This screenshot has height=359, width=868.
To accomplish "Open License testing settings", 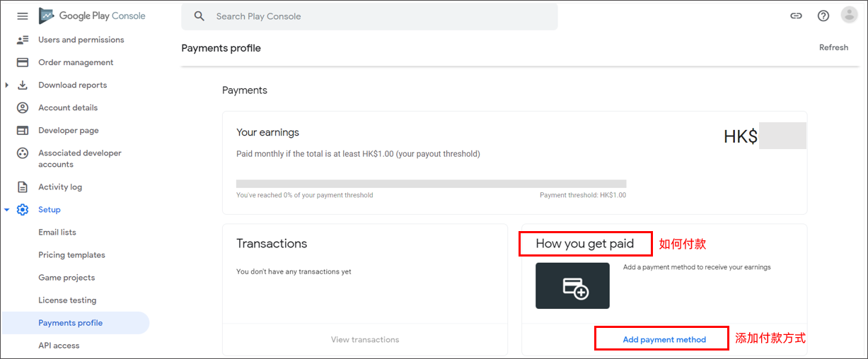I will pos(67,300).
